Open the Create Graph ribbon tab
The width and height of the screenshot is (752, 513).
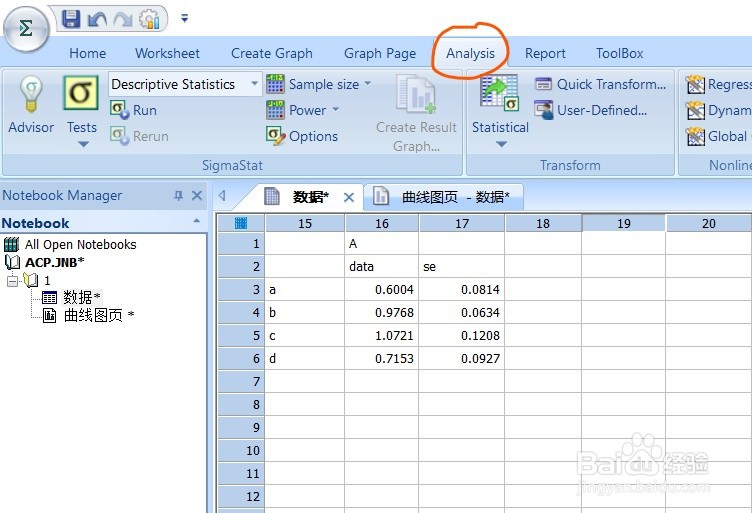tap(271, 53)
